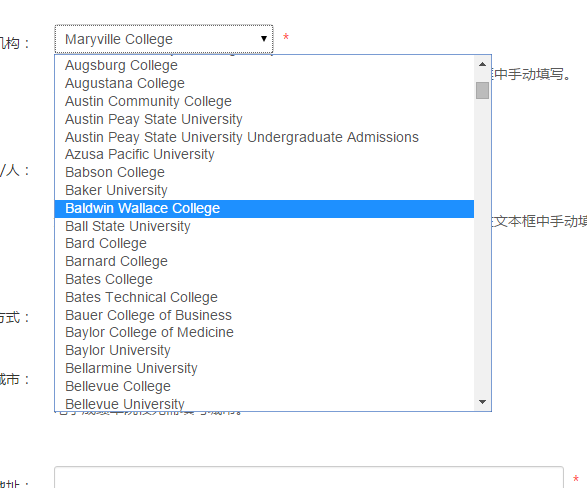
Task: Click the dropdown list scrollbar thumb
Action: coord(483,90)
